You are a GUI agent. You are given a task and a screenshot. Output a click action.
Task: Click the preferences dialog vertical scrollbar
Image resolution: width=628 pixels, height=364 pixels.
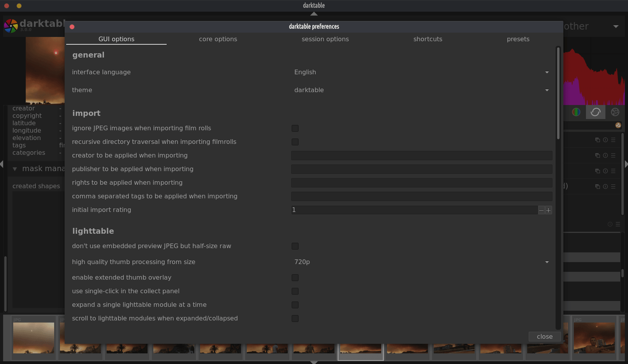click(558, 93)
